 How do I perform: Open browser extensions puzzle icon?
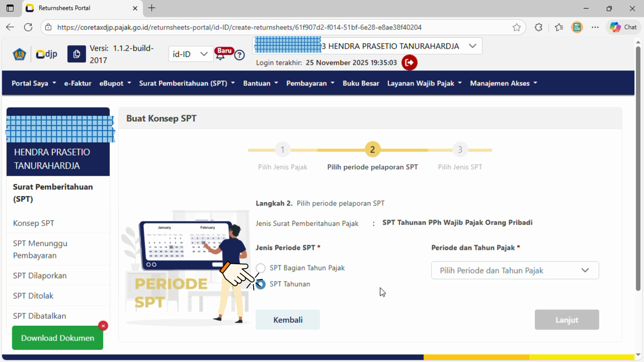[x=538, y=27]
